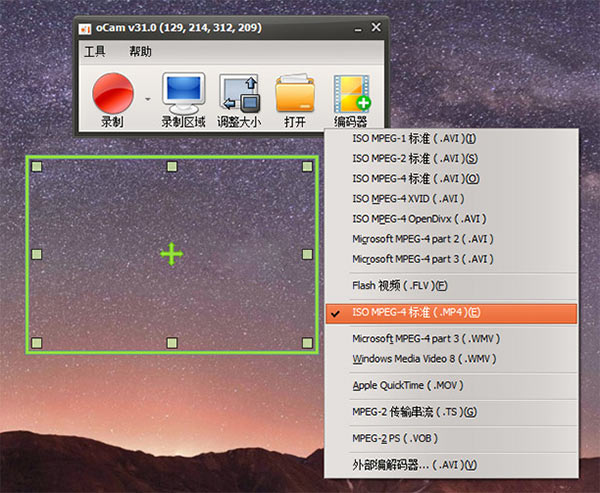600x493 pixels.
Task: Click the oCam app icon in title bar
Action: tap(85, 29)
